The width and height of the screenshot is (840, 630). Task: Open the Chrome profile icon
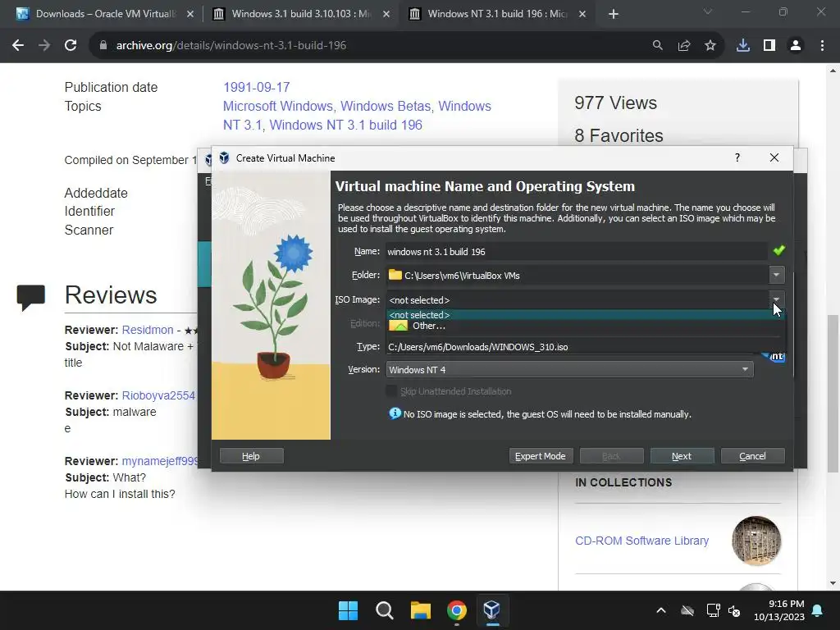pyautogui.click(x=796, y=46)
